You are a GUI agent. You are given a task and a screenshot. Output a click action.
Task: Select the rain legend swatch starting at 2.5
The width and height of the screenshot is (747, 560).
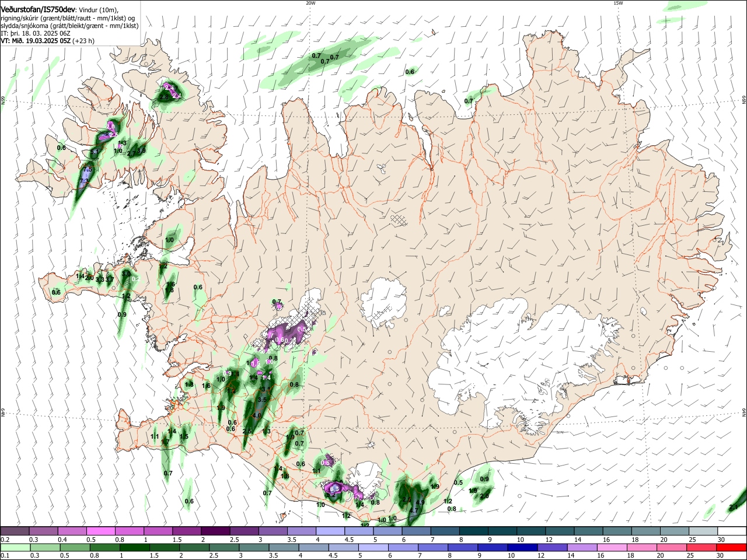click(224, 547)
